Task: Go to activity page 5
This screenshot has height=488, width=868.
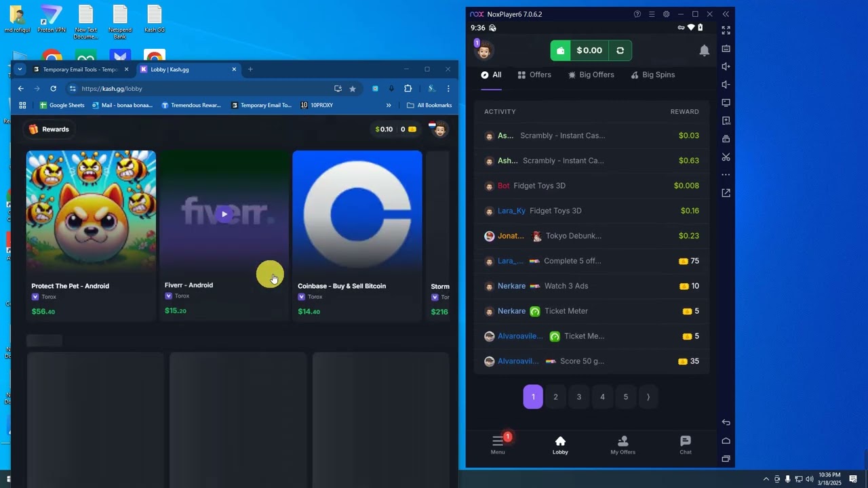Action: [626, 397]
